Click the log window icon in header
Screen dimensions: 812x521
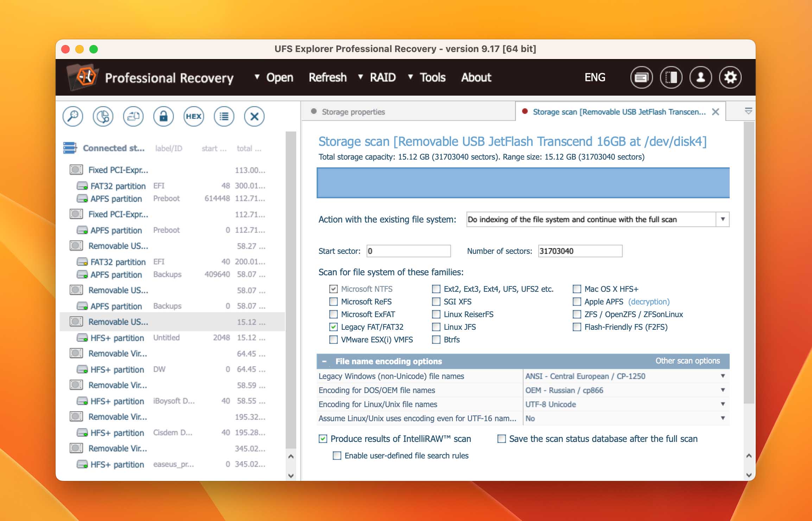pos(641,77)
